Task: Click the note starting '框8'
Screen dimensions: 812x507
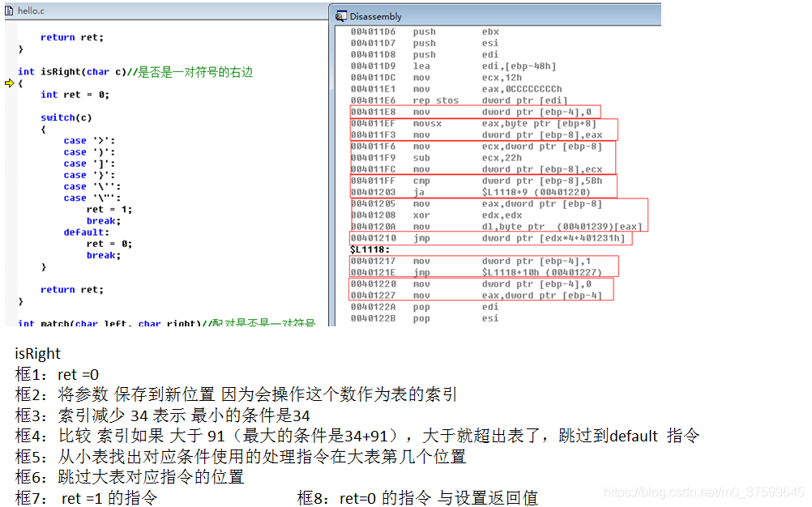Action: (x=417, y=498)
